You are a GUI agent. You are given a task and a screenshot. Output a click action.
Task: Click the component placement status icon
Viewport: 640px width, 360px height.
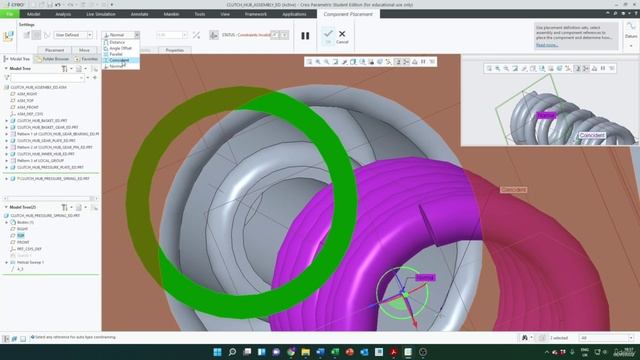pyautogui.click(x=213, y=35)
